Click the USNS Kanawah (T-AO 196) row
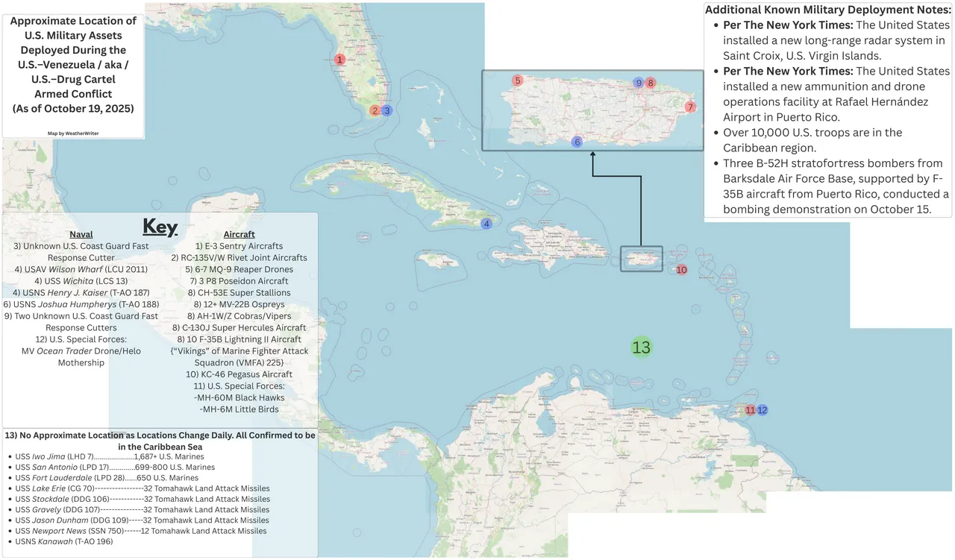 click(x=60, y=541)
